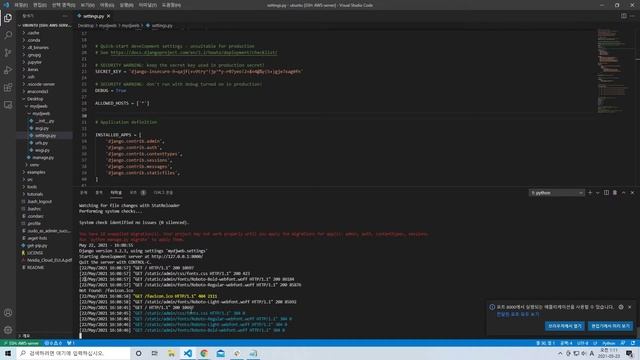The width and height of the screenshot is (640, 360).
Task: Open the Accounts menu icon
Action: click(x=8, y=313)
